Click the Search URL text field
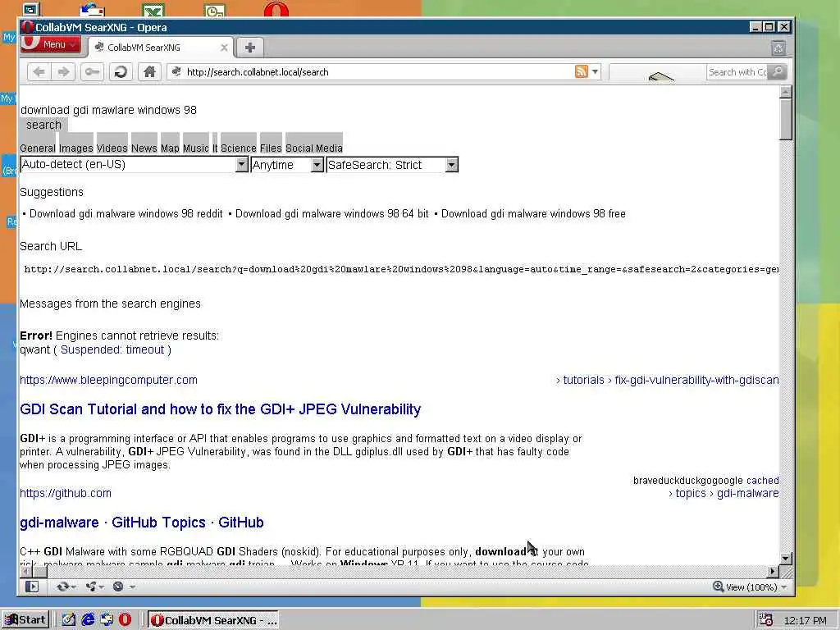This screenshot has height=630, width=840. pyautogui.click(x=400, y=269)
